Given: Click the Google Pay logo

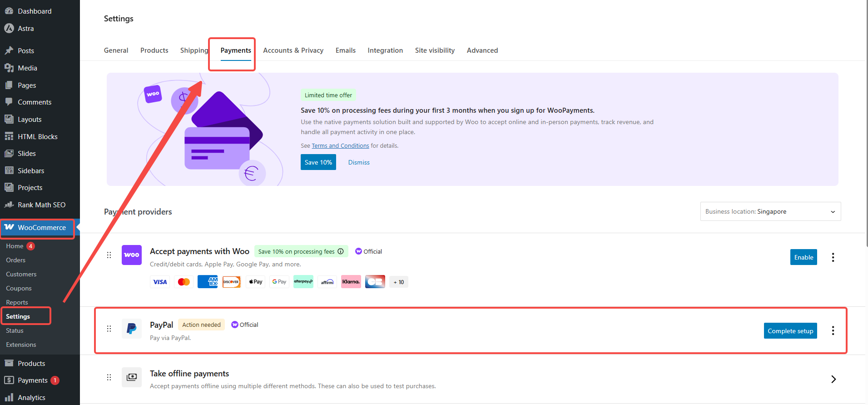Looking at the screenshot, I should coord(279,282).
